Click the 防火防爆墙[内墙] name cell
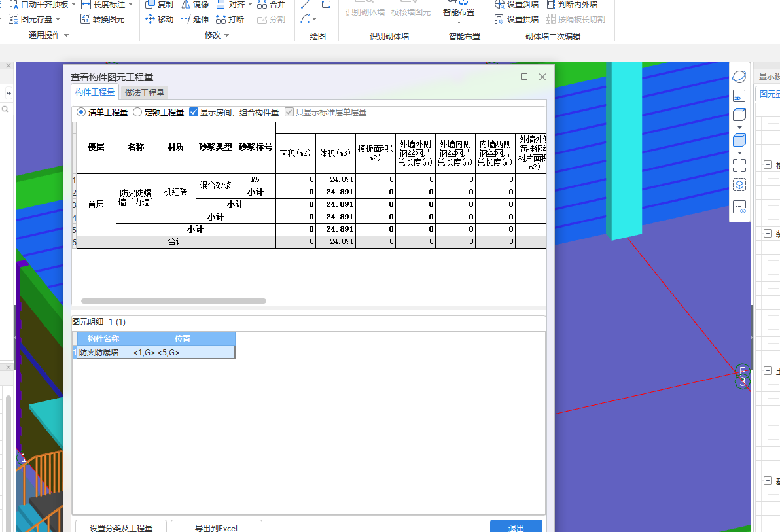This screenshot has height=532, width=780. click(x=136, y=198)
